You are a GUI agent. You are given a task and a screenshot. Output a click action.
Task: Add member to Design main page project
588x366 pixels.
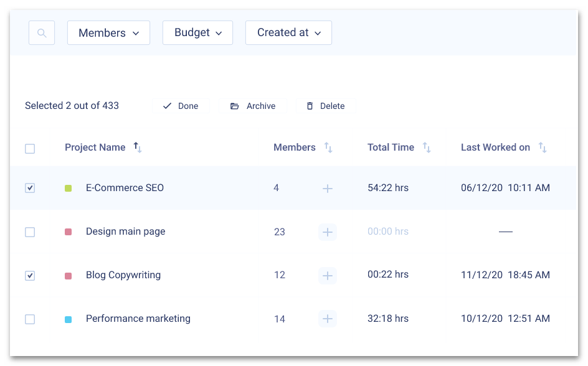(328, 232)
